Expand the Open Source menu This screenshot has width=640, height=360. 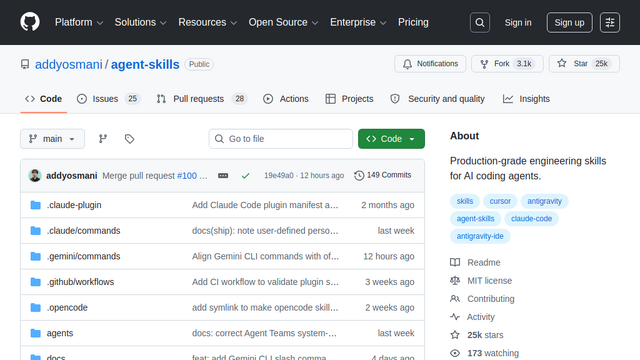[283, 22]
